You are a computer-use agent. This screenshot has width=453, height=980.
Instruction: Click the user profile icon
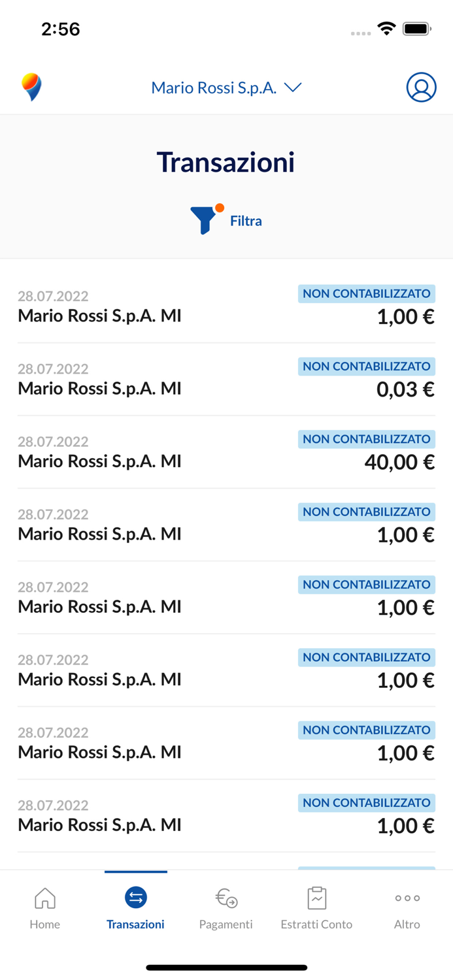coord(422,87)
